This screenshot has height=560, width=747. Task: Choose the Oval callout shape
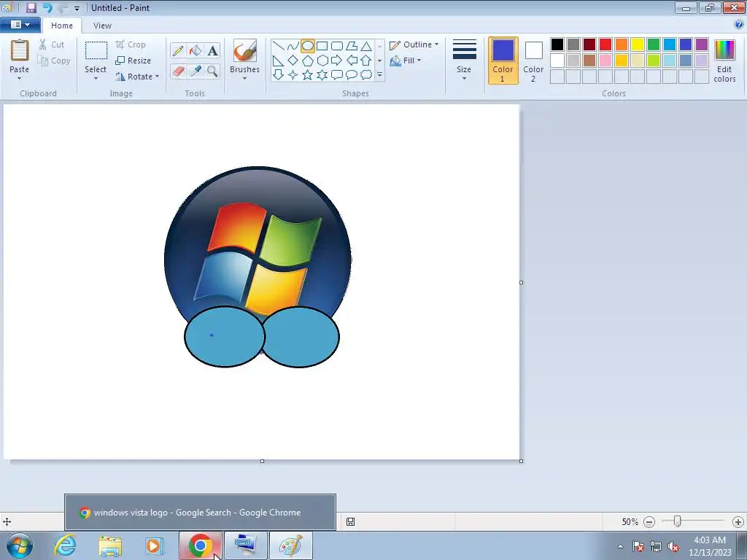click(352, 75)
